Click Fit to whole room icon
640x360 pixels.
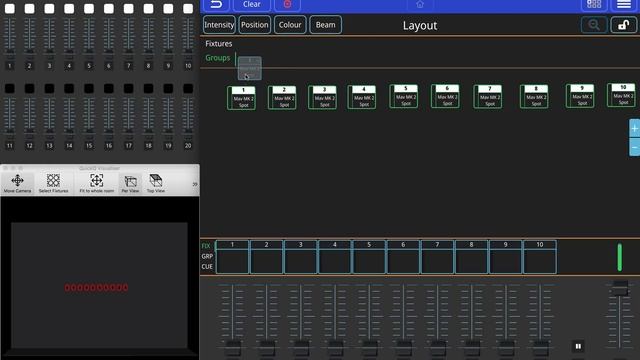coord(97,183)
